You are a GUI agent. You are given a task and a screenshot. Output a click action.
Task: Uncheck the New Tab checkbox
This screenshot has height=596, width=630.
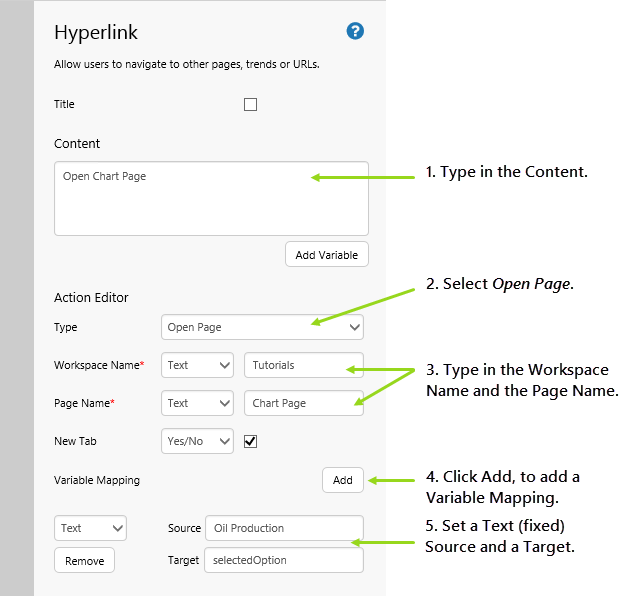251,441
